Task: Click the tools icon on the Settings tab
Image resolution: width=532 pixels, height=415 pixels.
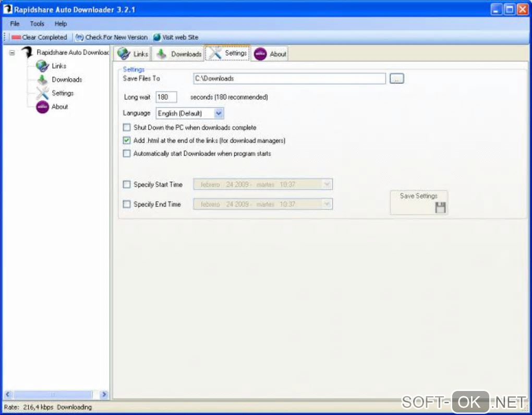Action: 215,53
